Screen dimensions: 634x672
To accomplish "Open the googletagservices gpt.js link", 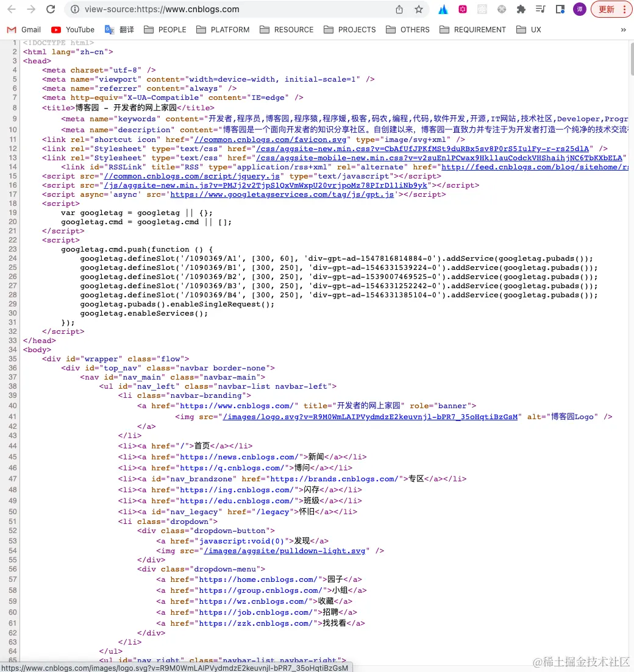I will click(x=282, y=194).
